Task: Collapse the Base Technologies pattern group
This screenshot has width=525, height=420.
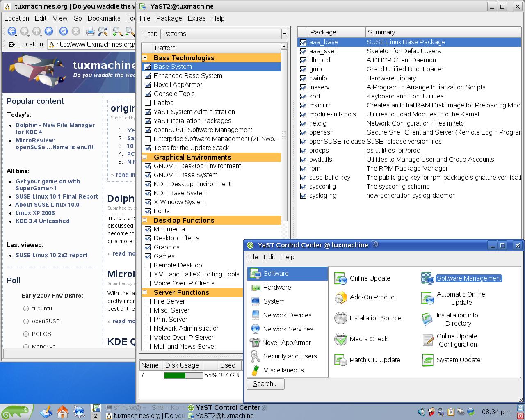Action: 145,58
